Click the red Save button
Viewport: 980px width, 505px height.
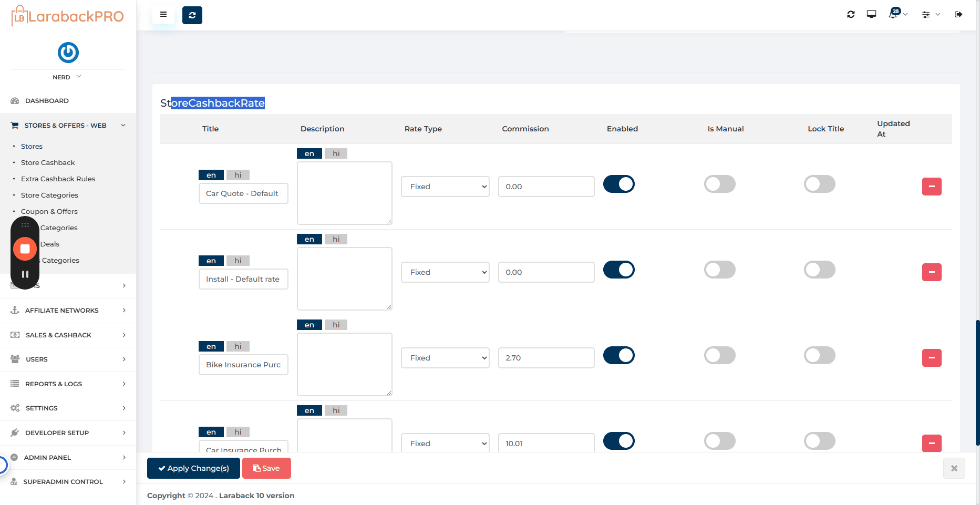pyautogui.click(x=266, y=468)
